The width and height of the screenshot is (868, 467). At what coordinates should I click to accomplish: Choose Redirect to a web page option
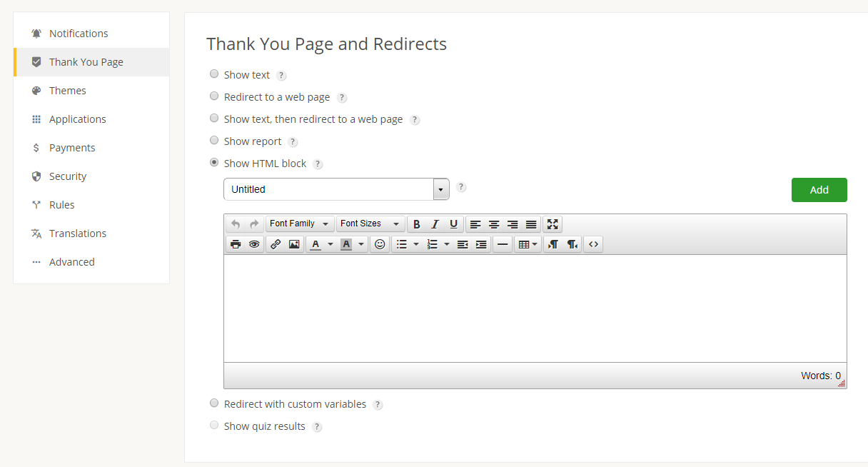pyautogui.click(x=214, y=96)
